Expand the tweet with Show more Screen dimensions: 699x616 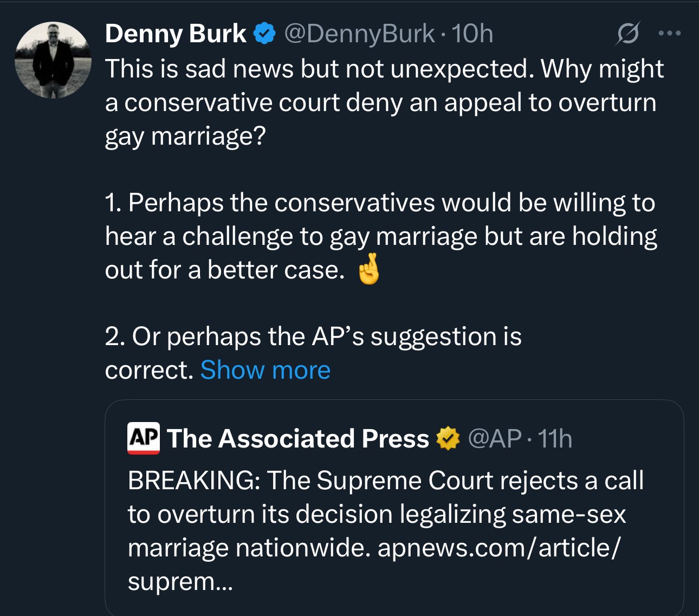[x=265, y=371]
